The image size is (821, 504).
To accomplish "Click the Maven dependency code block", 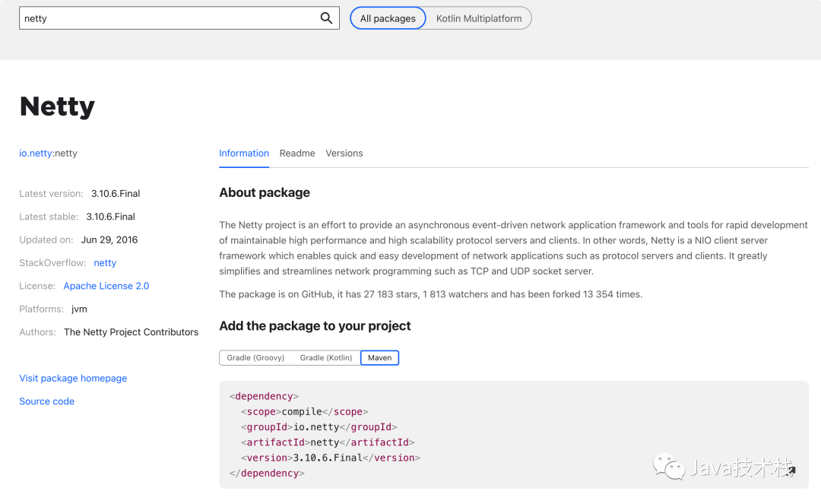I will (x=514, y=434).
